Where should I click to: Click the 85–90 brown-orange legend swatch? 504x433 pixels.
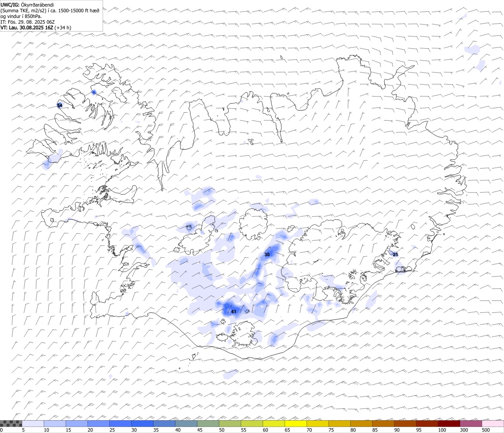(383, 423)
